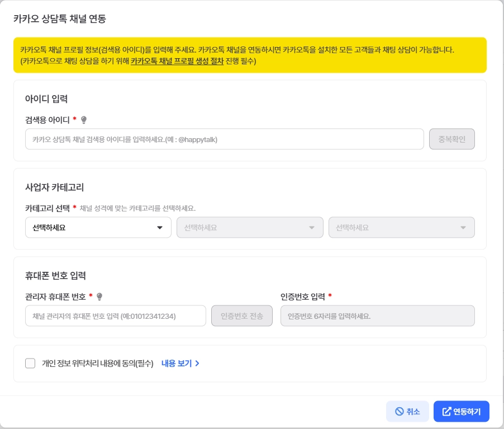Image resolution: width=504 pixels, height=429 pixels.
Task: Open the 내용 보기 link
Action: [177, 364]
